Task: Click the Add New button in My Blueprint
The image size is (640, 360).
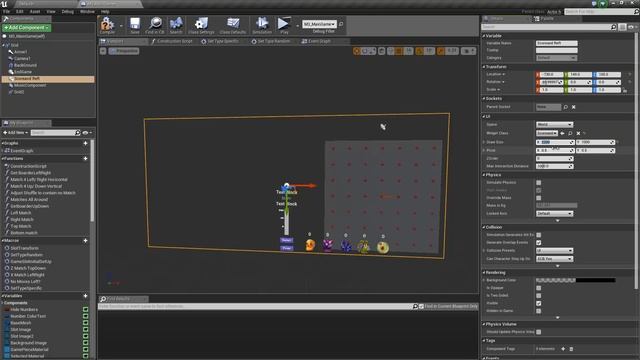Action: (x=16, y=133)
